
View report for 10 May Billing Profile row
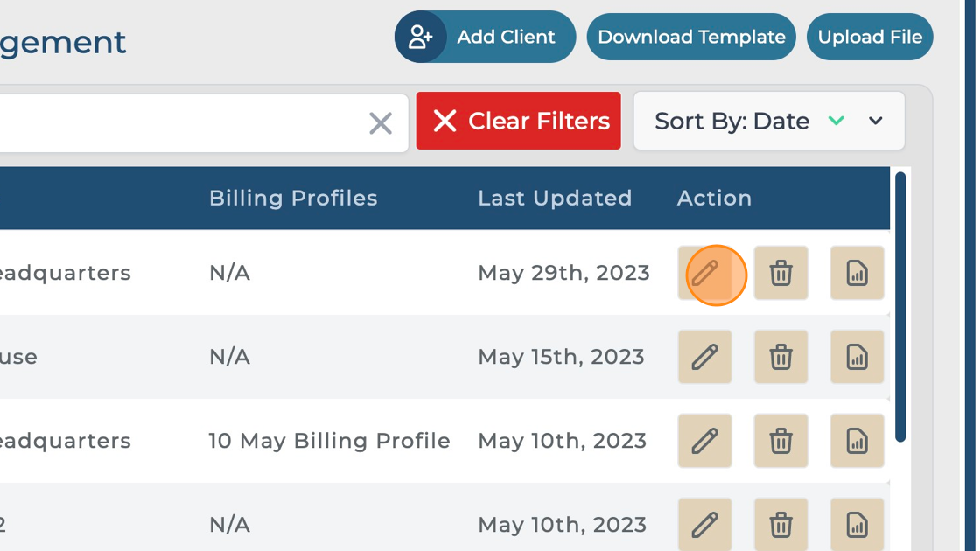click(857, 441)
